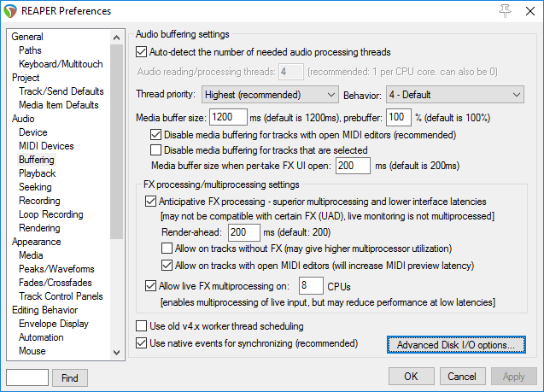Click the category list scrollbar thumb
The height and width of the screenshot is (392, 544).
click(x=116, y=142)
